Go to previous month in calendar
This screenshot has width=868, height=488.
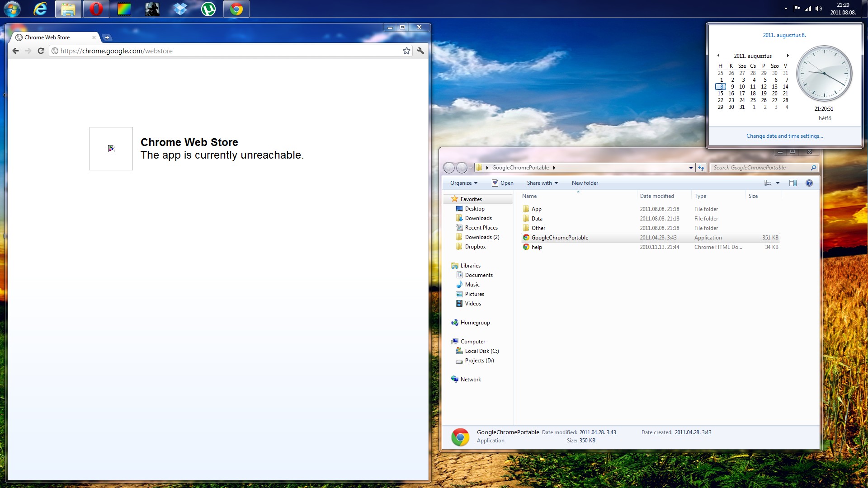pyautogui.click(x=718, y=56)
